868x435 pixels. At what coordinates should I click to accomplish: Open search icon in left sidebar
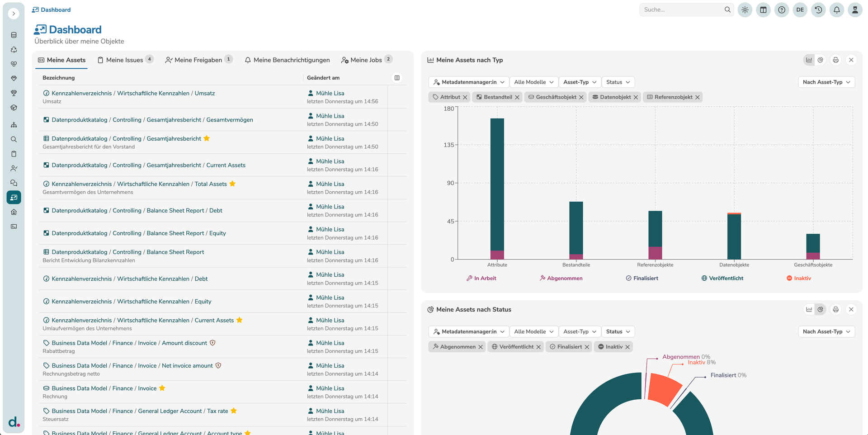pyautogui.click(x=14, y=139)
